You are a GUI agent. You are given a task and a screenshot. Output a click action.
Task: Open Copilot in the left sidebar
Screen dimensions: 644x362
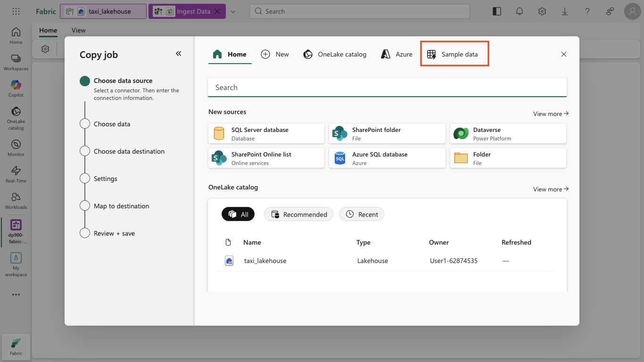point(16,89)
